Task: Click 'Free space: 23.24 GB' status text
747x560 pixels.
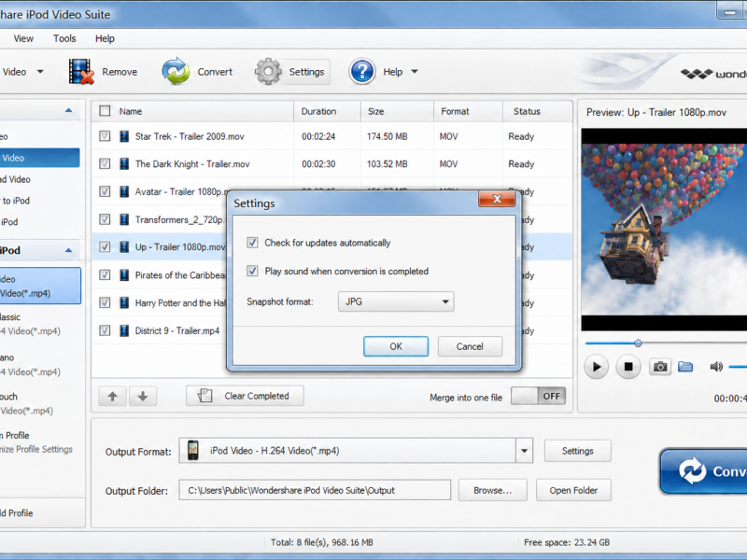Action: (567, 542)
